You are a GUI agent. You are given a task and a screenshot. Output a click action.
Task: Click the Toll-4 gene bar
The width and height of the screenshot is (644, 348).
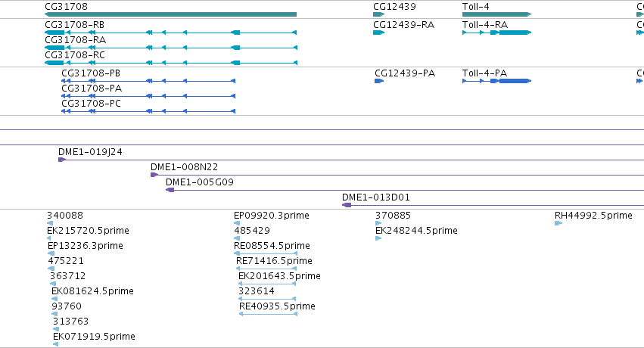(x=496, y=14)
